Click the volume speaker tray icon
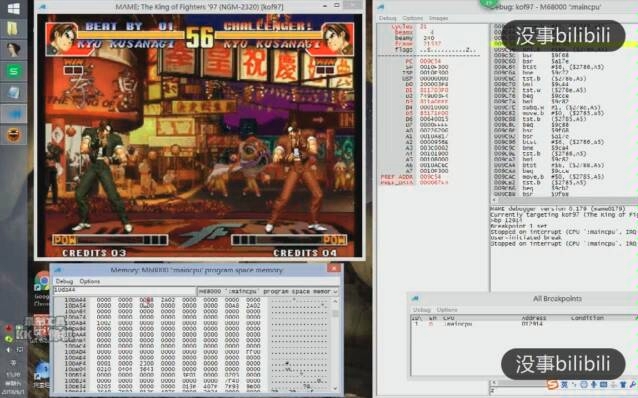Viewport: 638px width, 398px height. tap(9, 349)
